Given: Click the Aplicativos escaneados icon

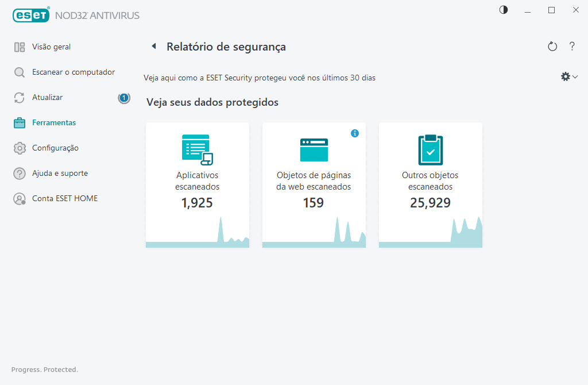Looking at the screenshot, I should pos(197,149).
